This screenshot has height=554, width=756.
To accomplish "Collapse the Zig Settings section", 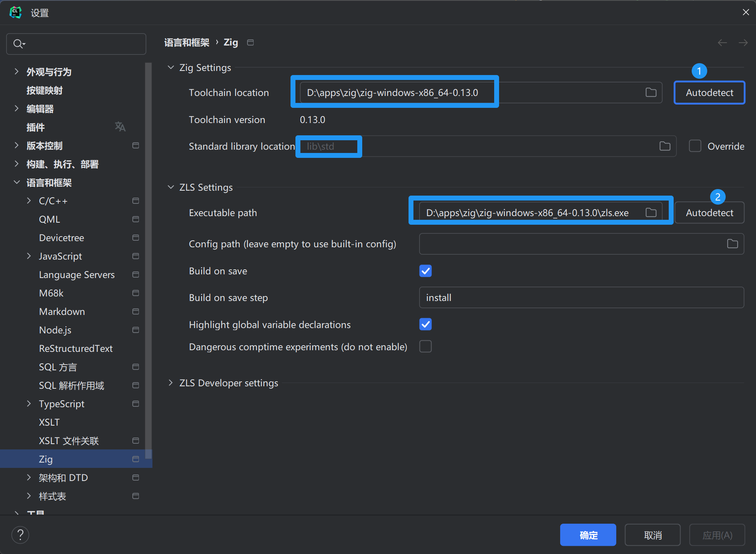I will click(170, 68).
